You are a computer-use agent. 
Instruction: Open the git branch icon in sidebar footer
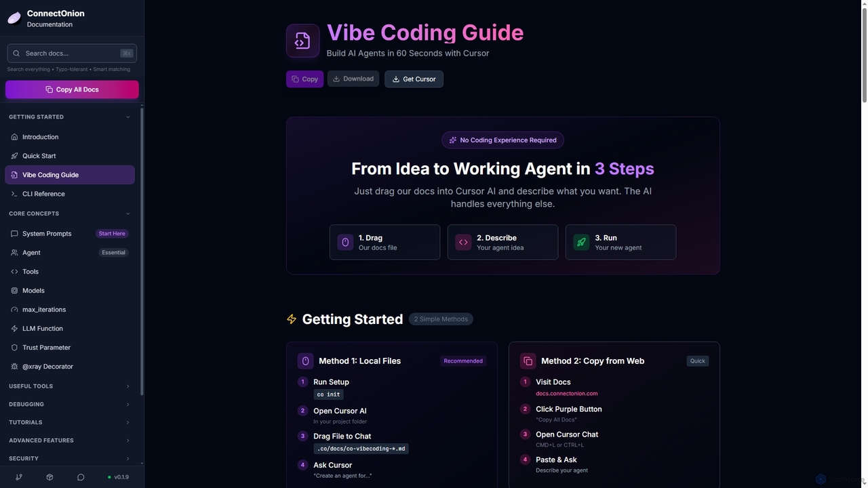pyautogui.click(x=19, y=477)
